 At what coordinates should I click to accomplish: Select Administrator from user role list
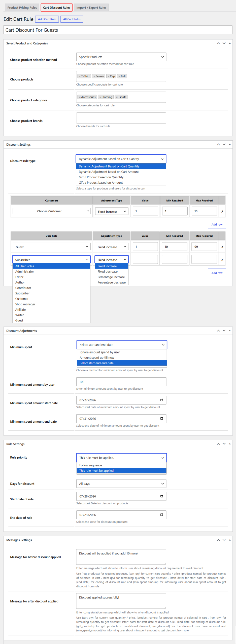(51, 272)
